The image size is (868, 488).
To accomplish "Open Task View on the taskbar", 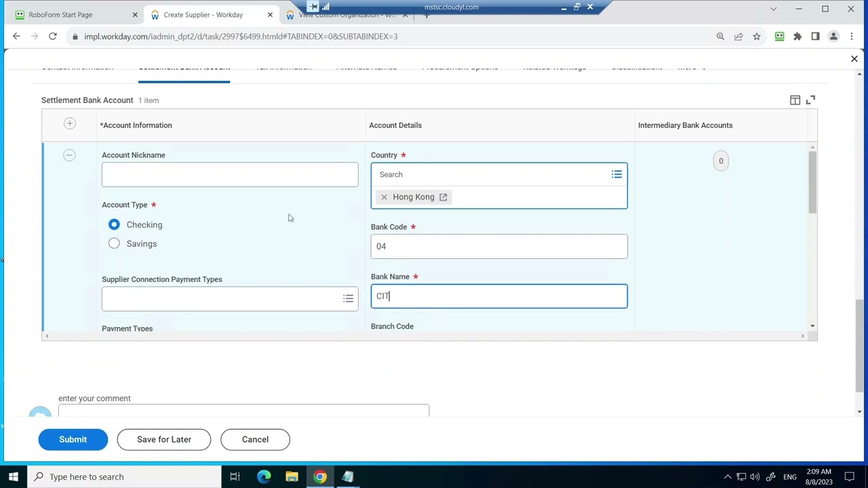I will pyautogui.click(x=235, y=476).
